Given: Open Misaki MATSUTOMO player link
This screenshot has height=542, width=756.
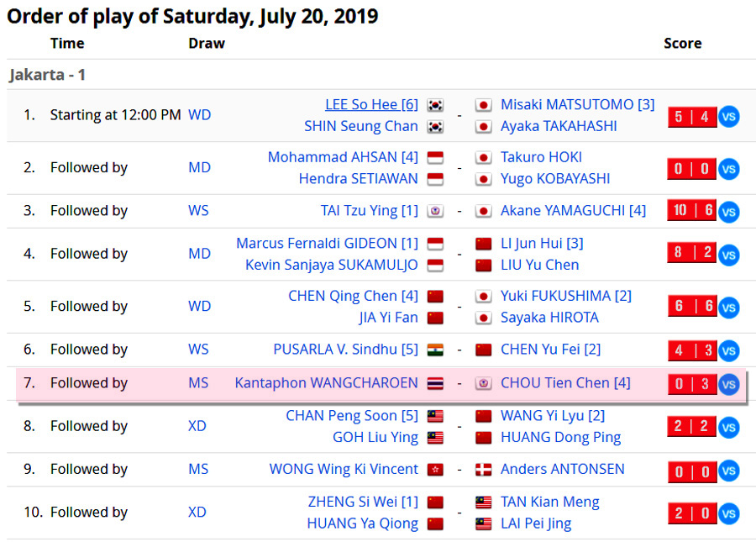Looking at the screenshot, I should (577, 104).
